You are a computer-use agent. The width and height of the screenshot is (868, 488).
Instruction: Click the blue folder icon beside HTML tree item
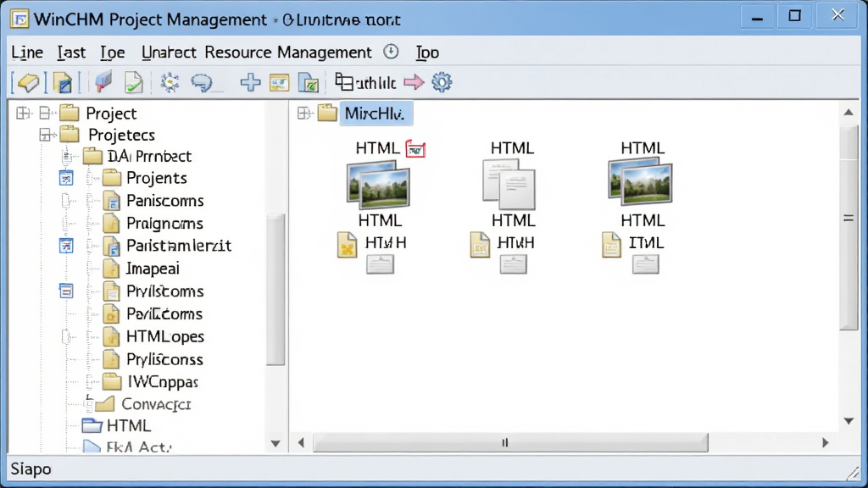(x=92, y=425)
